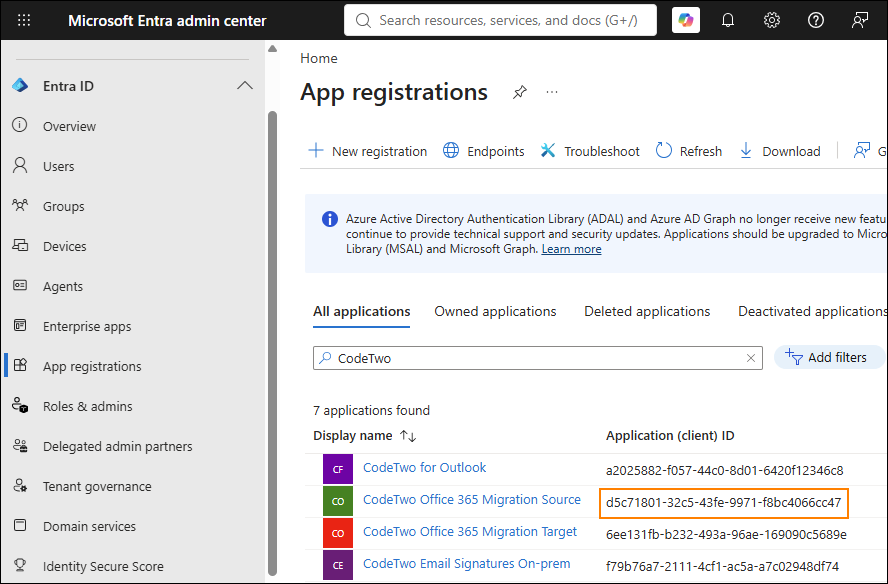Click New registration
Viewport: 888px width, 584px height.
click(368, 151)
